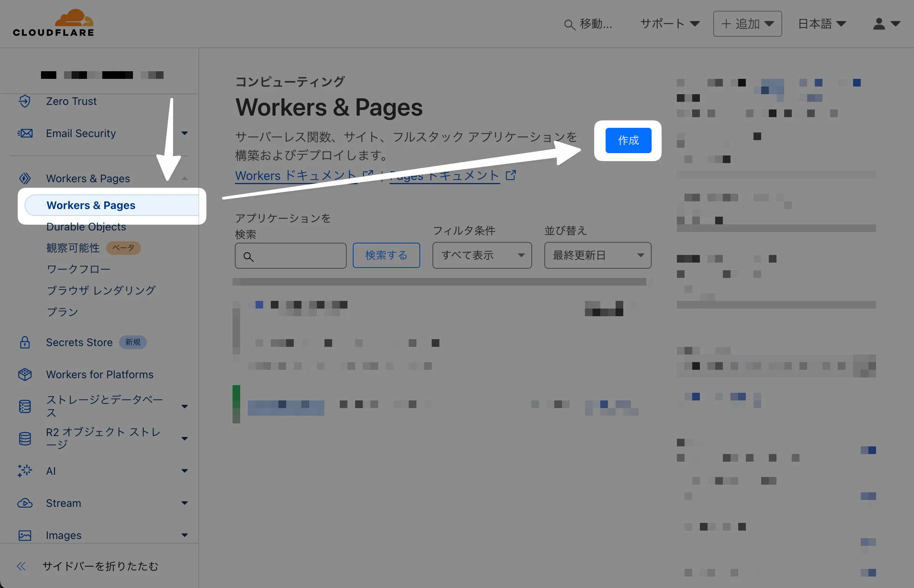Collapse the Workers & Pages section

click(x=185, y=178)
